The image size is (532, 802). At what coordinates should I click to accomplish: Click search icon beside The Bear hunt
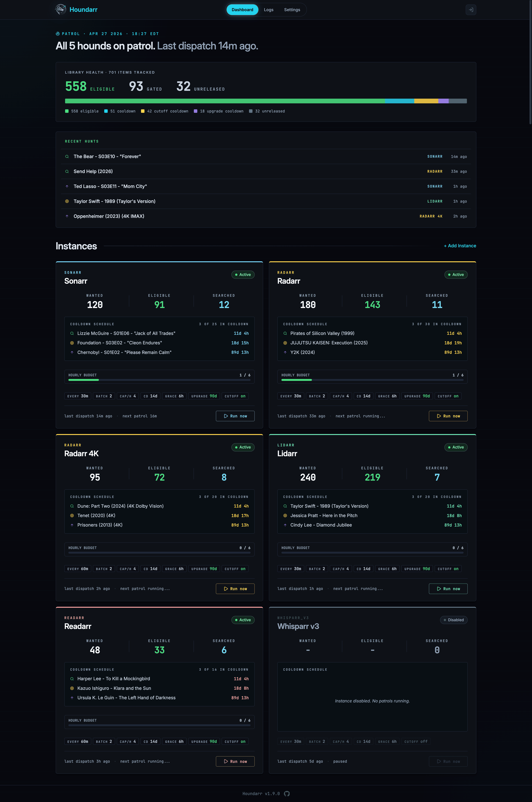point(67,157)
